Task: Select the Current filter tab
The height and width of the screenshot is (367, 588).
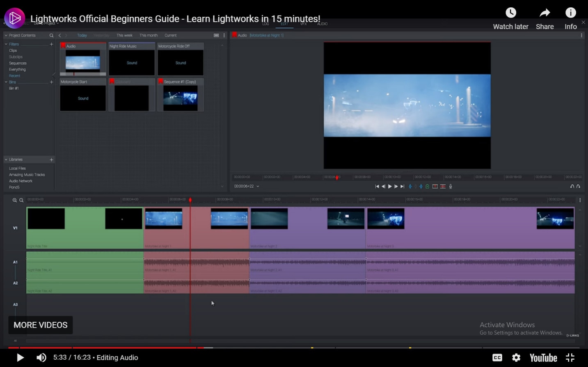Action: coord(171,36)
